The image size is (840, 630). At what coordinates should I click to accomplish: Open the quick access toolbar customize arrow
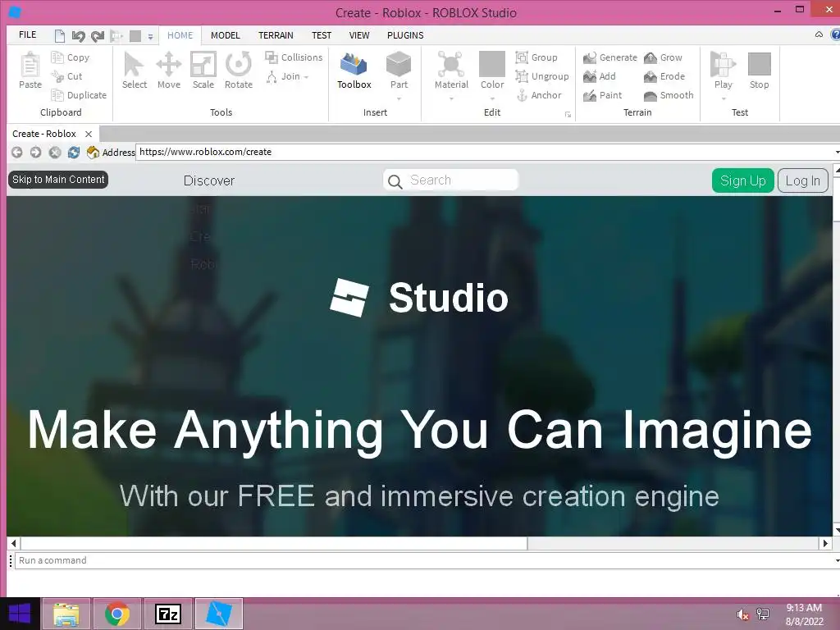tap(151, 37)
